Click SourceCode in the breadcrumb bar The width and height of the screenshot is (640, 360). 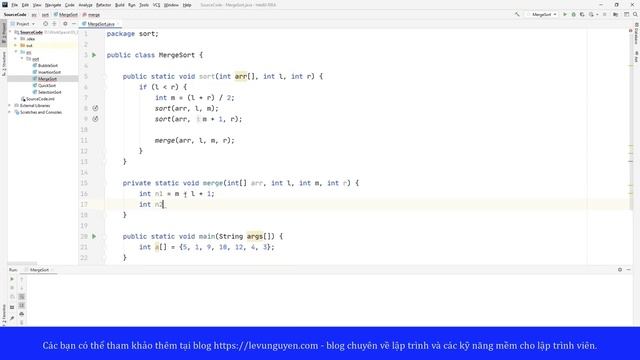click(x=15, y=15)
